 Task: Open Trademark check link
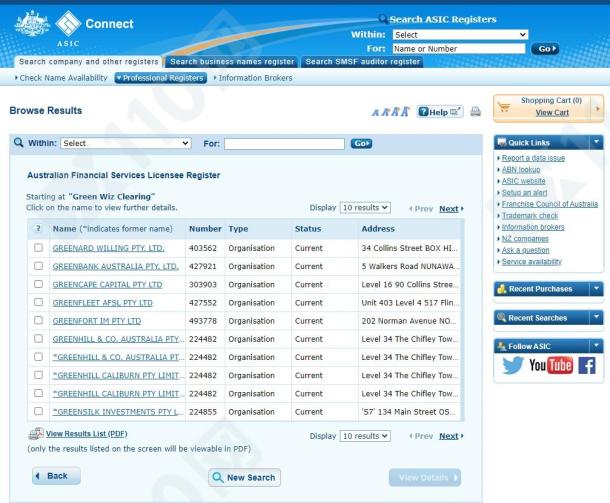529,216
